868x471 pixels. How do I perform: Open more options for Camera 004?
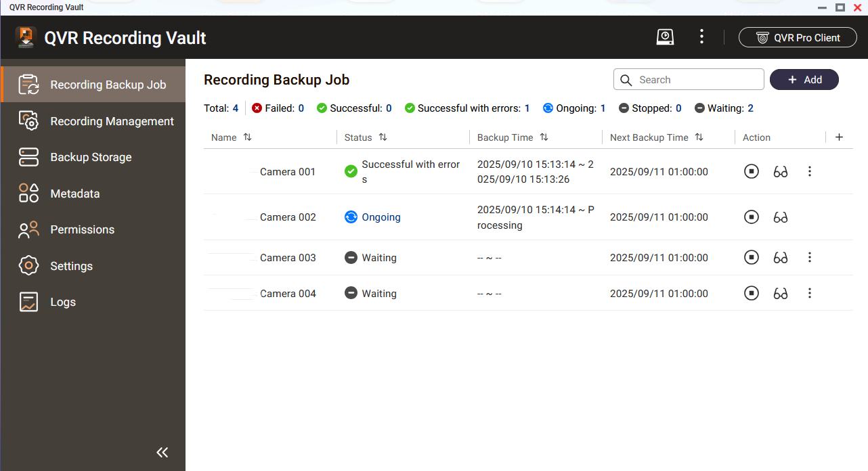point(810,294)
